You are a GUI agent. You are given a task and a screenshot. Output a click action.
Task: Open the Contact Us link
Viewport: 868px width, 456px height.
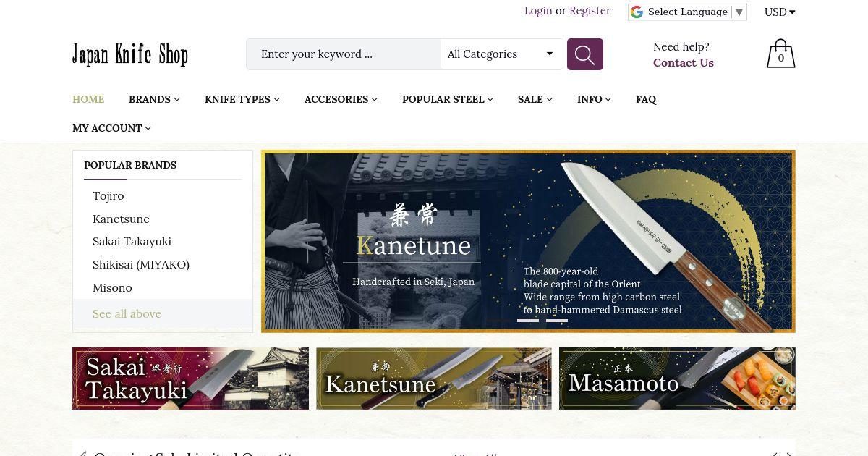[x=684, y=62]
